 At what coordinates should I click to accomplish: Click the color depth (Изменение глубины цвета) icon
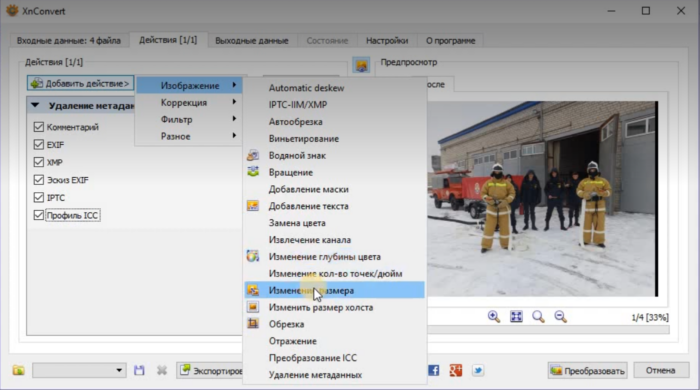(x=253, y=256)
